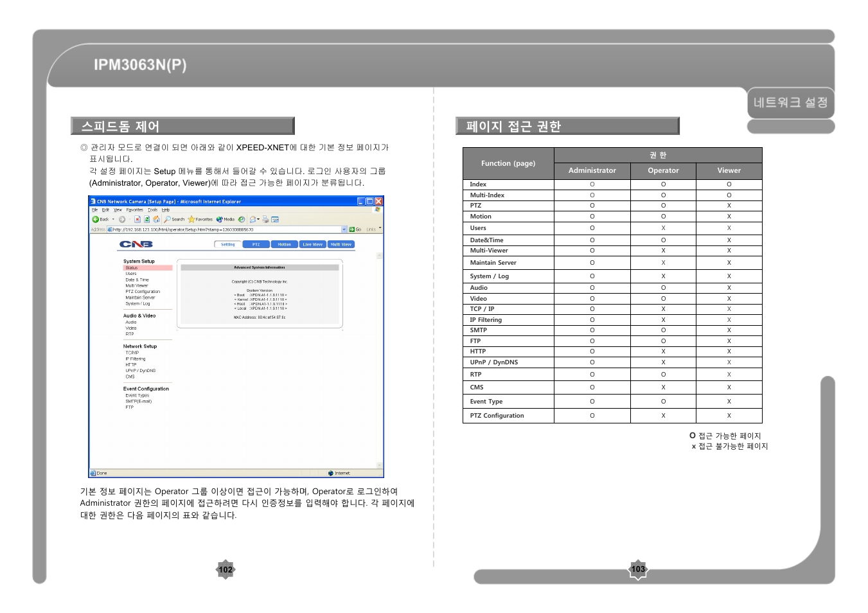
Task: Open the Favorites menu in menu bar
Action: [135, 209]
